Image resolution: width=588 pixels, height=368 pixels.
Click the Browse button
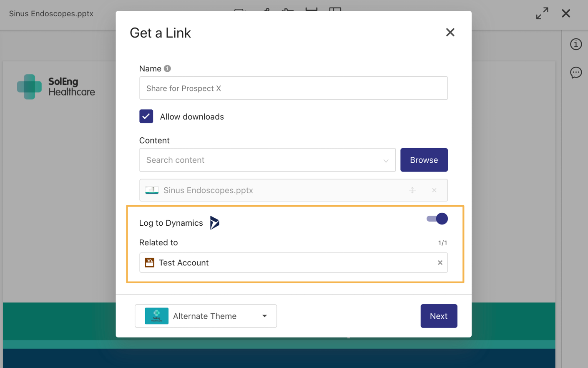424,160
